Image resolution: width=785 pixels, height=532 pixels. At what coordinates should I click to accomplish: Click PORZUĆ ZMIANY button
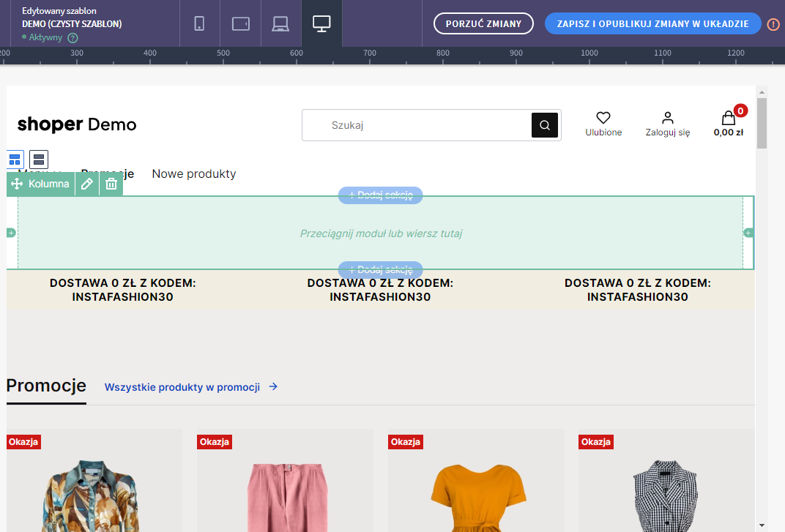(x=483, y=23)
